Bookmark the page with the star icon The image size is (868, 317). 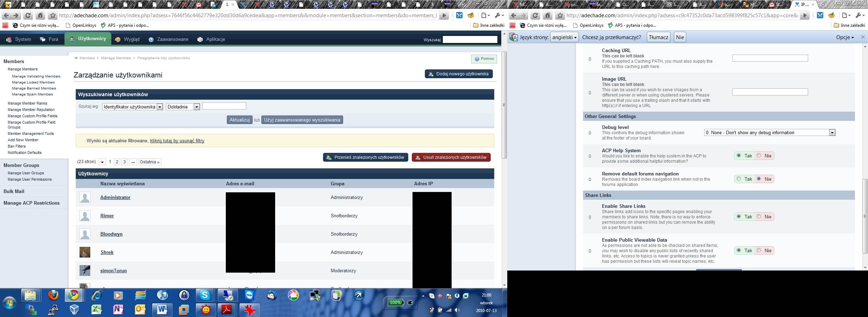tap(53, 15)
